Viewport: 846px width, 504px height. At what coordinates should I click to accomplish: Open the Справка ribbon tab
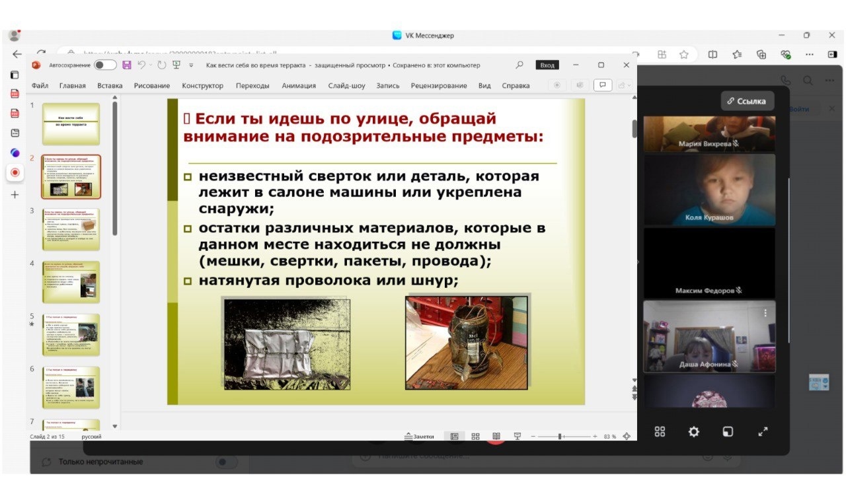pos(516,85)
